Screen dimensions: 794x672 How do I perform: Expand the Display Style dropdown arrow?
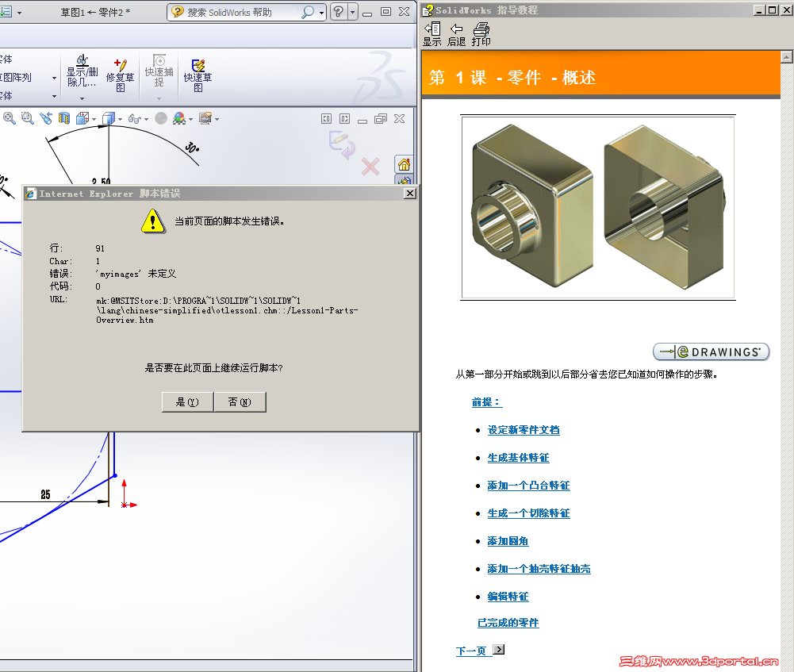[x=120, y=120]
